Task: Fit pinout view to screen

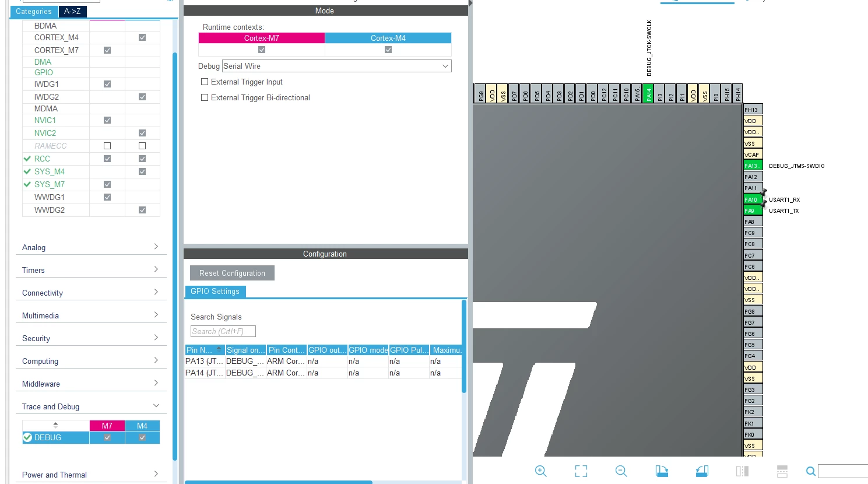Action: [581, 471]
